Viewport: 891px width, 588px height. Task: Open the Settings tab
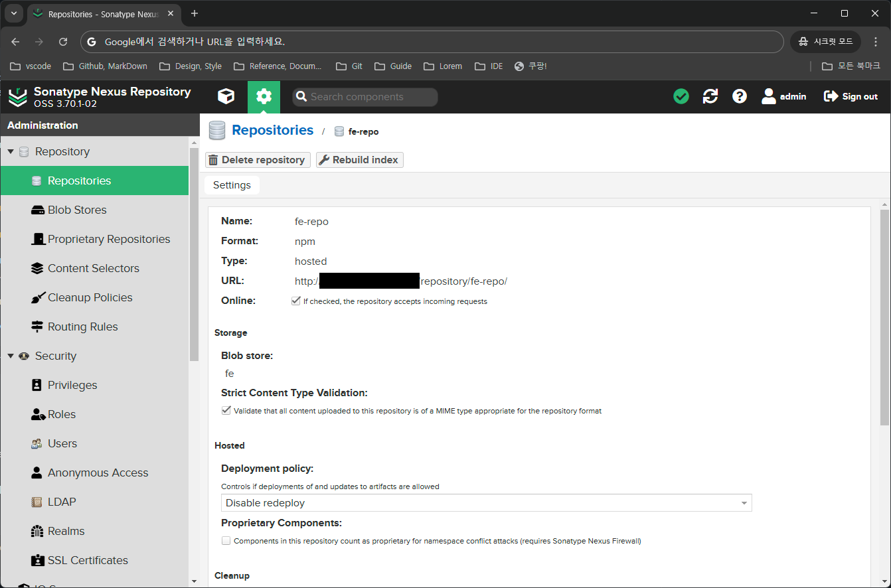[x=232, y=185]
